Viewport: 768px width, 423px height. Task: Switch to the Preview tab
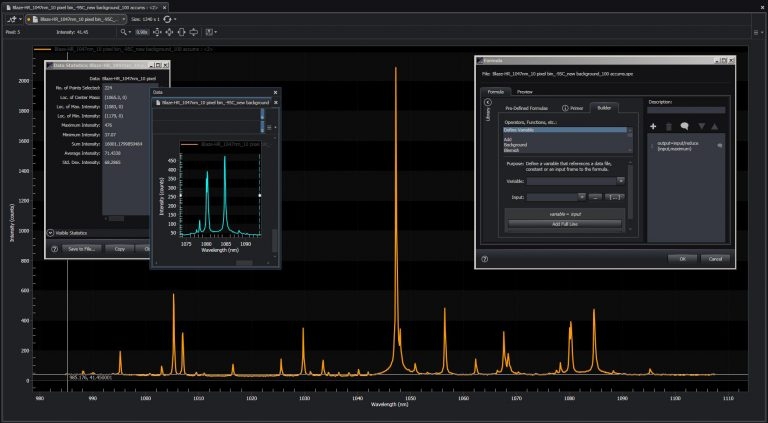525,92
